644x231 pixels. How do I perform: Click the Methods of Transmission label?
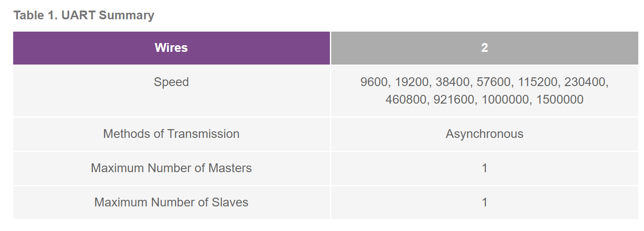(x=171, y=134)
